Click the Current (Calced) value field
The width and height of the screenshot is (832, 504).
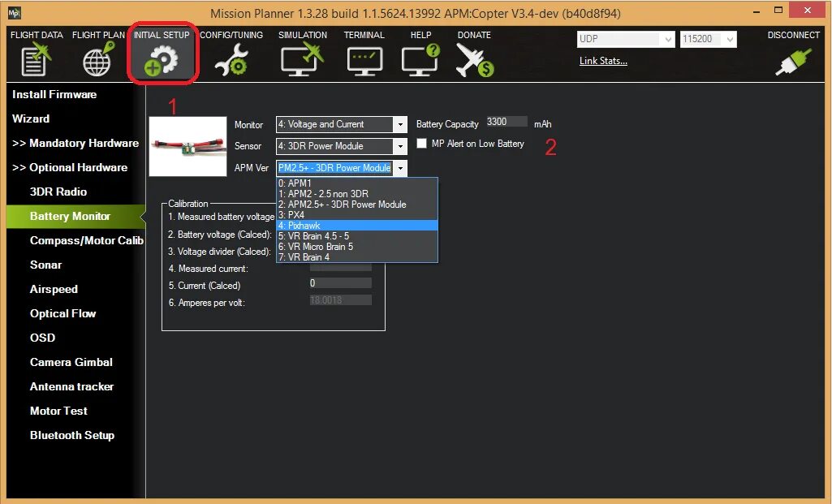pyautogui.click(x=341, y=283)
